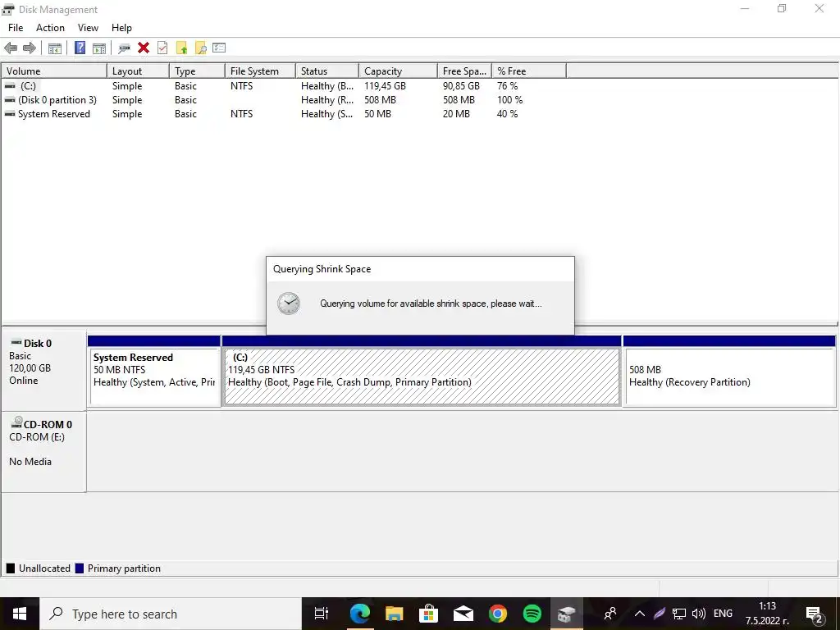Open the volume speaker tray icon
The image size is (840, 630).
[x=699, y=614]
